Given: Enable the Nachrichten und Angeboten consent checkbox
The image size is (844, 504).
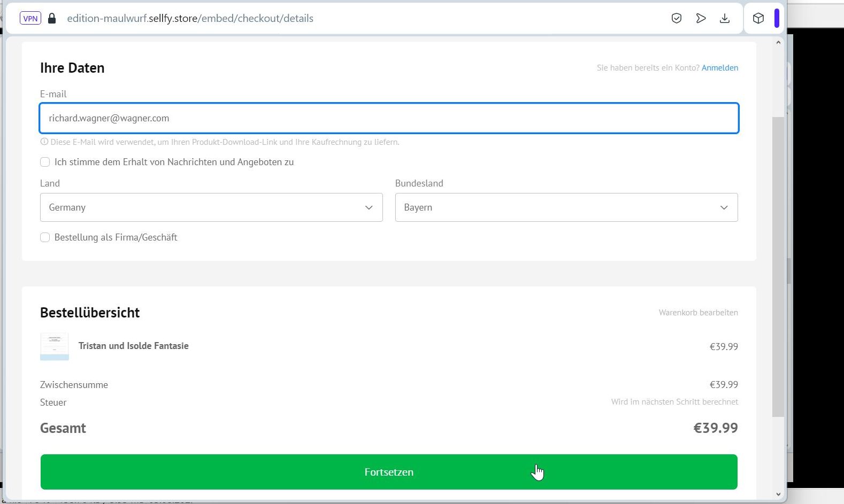Looking at the screenshot, I should tap(45, 162).
